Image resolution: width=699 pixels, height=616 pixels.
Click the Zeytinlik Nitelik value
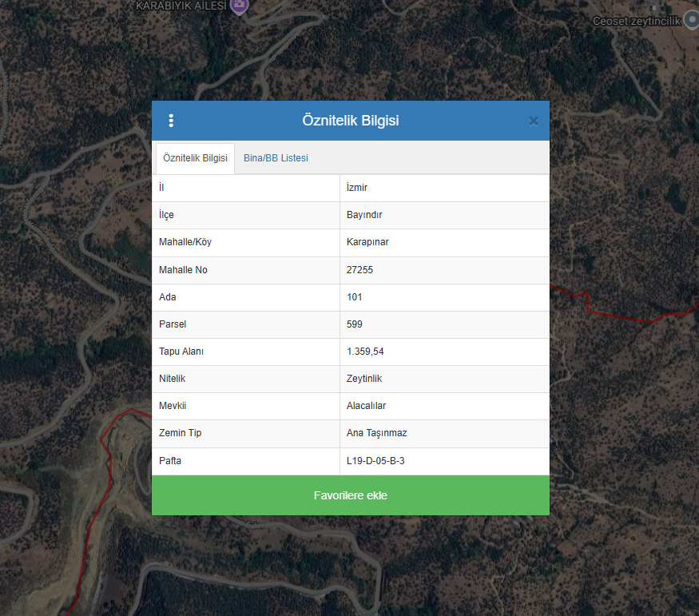(x=366, y=379)
